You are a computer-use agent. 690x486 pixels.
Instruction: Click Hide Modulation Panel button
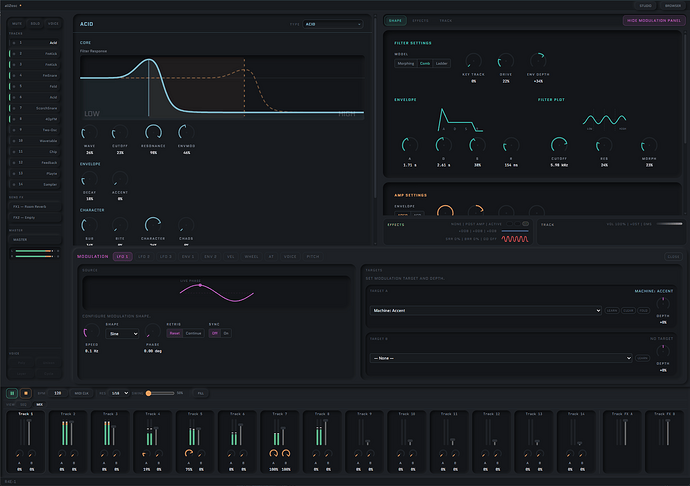(653, 21)
